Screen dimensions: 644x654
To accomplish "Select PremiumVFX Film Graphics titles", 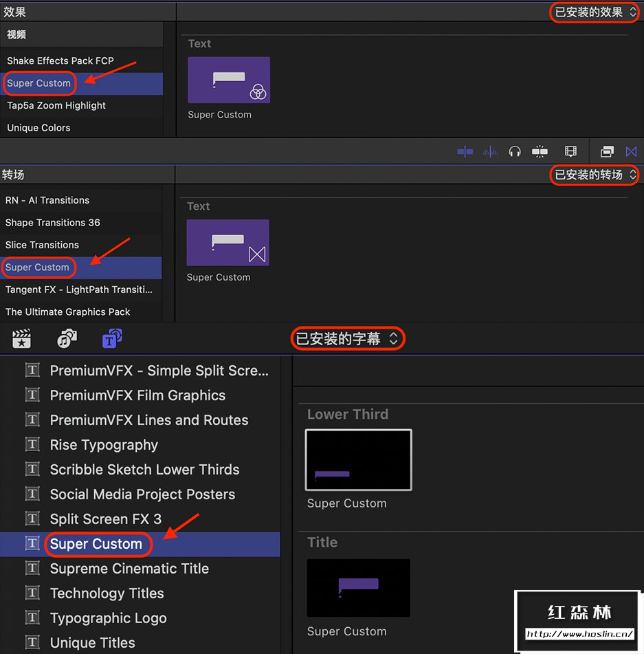I will pyautogui.click(x=140, y=395).
